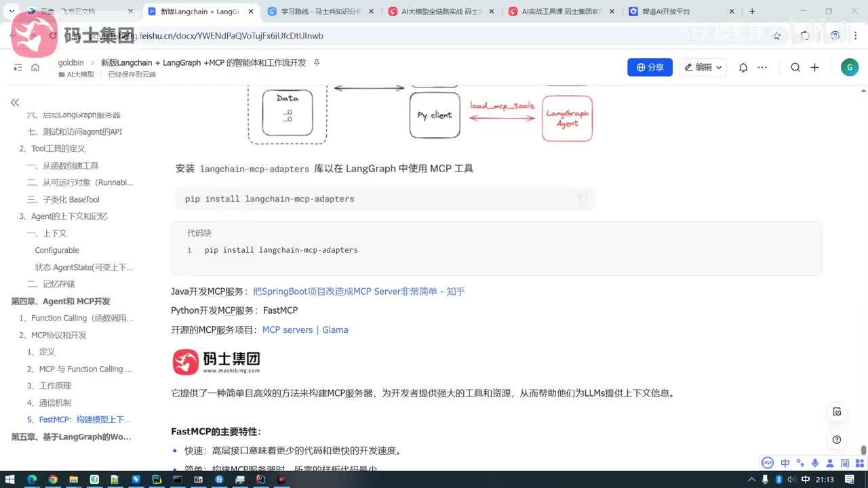Click the vertical page scrollbar thumb

pos(863,450)
